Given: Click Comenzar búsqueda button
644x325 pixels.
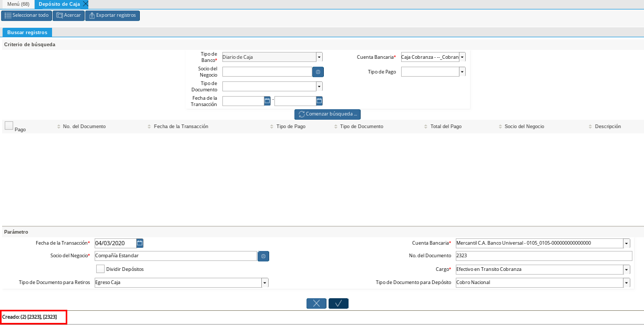Looking at the screenshot, I should pyautogui.click(x=327, y=114).
